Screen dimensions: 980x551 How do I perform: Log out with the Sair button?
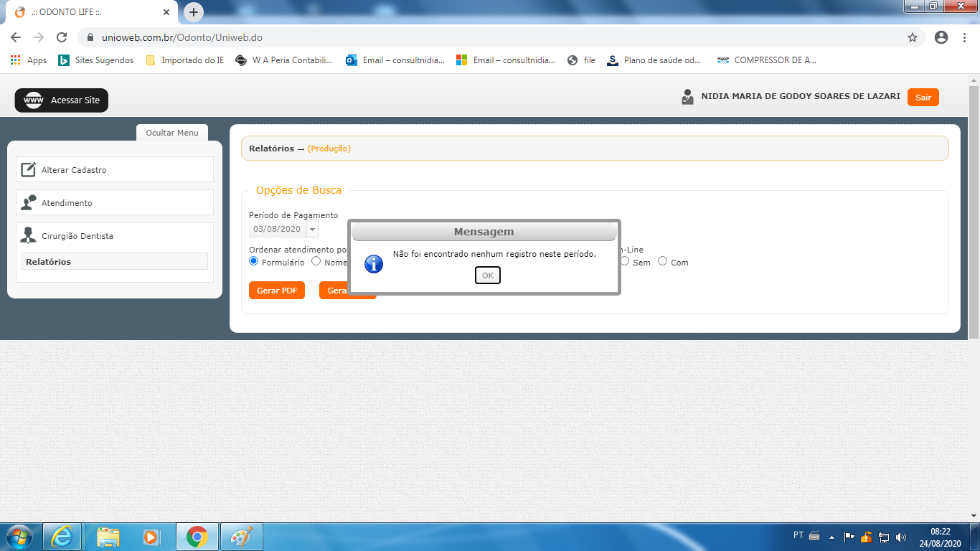[x=923, y=97]
